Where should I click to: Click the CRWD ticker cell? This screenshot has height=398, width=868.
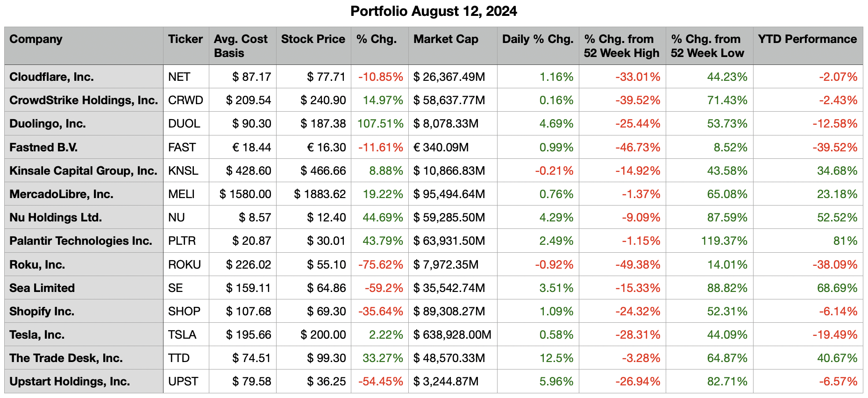coord(185,100)
